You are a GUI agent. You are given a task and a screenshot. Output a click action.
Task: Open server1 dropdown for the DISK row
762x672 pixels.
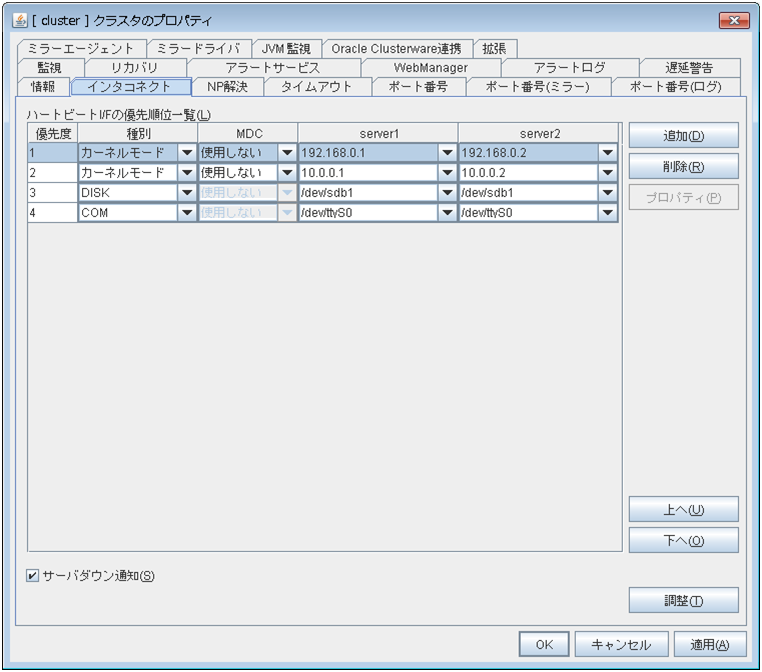pos(447,193)
